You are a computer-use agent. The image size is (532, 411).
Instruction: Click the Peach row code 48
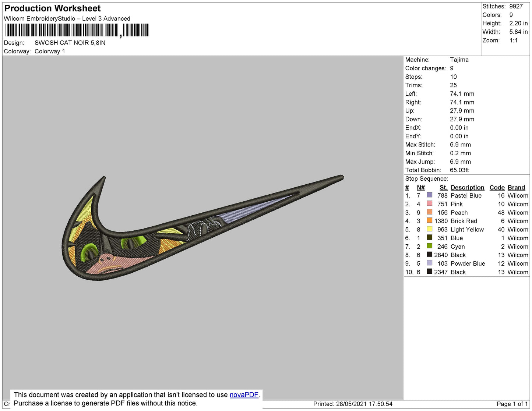[501, 212]
